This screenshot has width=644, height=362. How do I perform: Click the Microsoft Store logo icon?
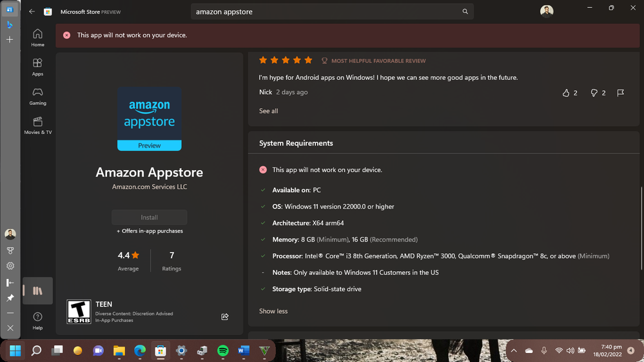(x=48, y=12)
